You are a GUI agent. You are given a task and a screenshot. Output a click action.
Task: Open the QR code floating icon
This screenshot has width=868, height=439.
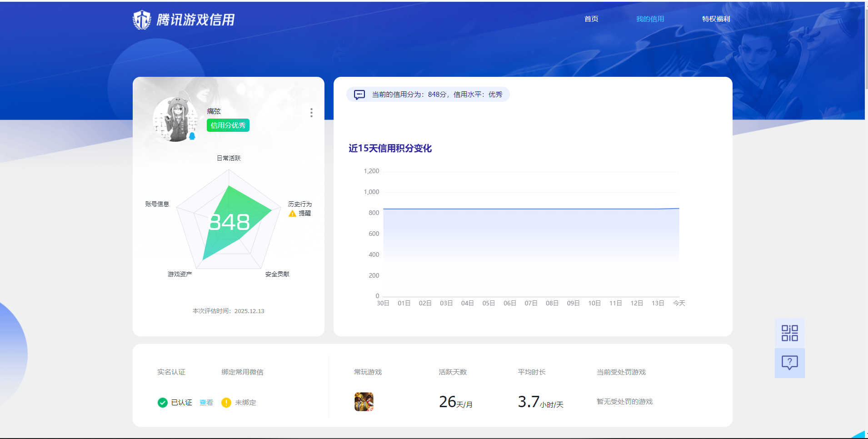[789, 333]
